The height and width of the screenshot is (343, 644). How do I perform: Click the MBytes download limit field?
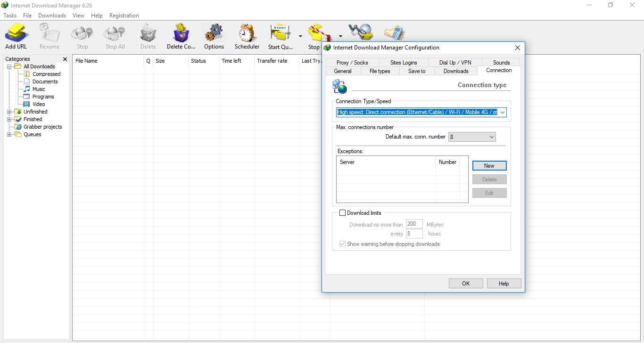point(414,224)
